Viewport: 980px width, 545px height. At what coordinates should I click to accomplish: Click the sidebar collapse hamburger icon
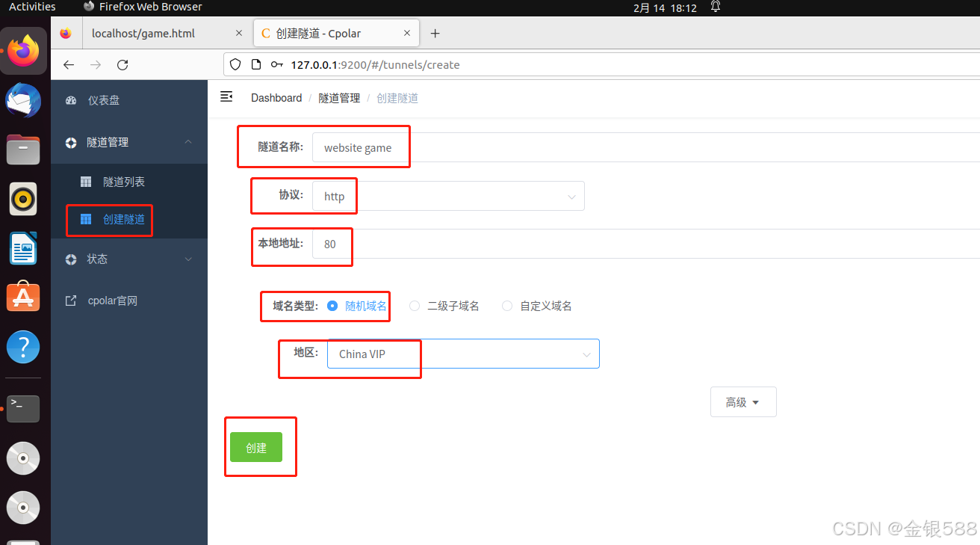[x=226, y=96]
